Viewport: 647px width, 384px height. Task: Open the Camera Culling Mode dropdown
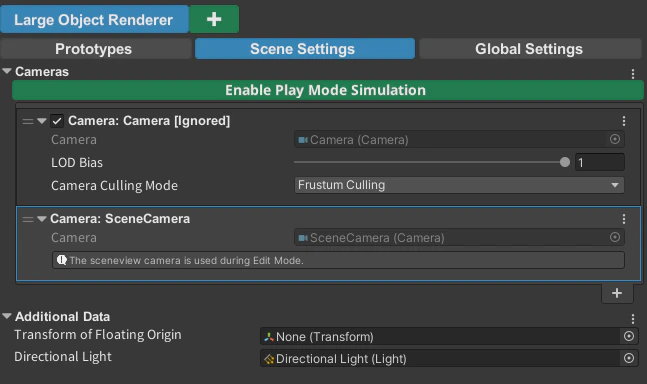coord(459,185)
